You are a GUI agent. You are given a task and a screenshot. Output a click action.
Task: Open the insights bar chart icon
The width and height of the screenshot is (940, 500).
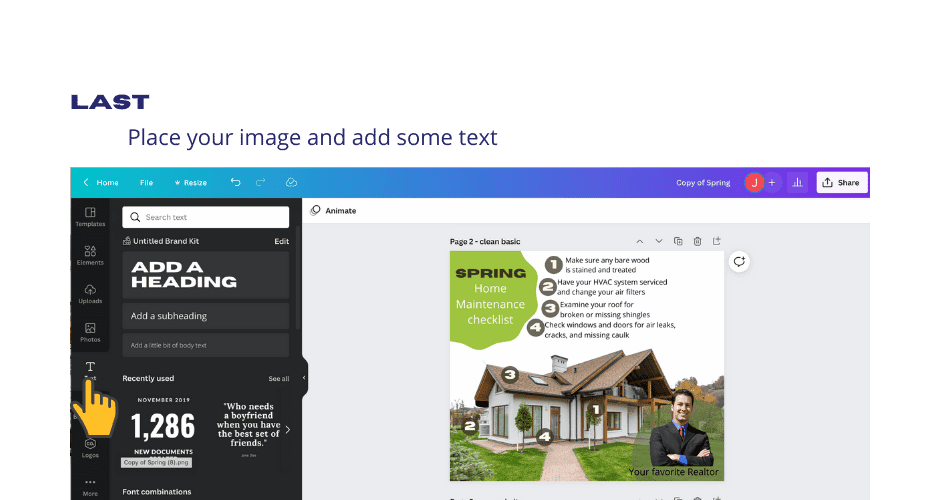(x=797, y=182)
